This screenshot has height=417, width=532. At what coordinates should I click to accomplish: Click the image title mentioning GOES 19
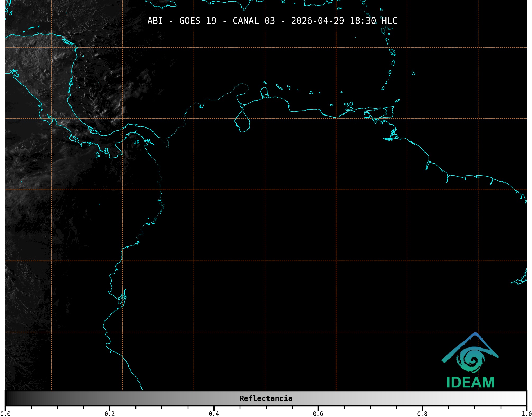(x=272, y=21)
